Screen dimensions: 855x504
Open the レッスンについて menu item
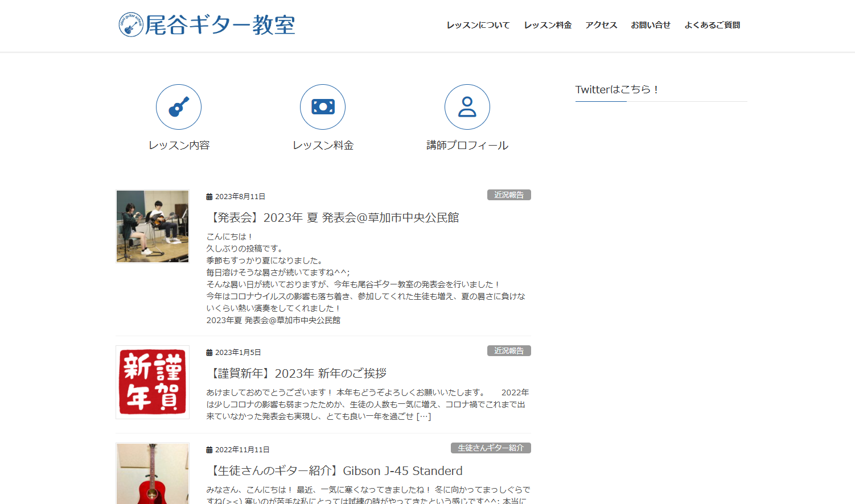(x=478, y=25)
